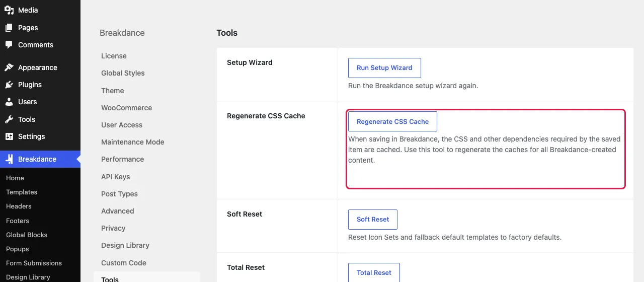Click the Regenerate CSS Cache button
This screenshot has height=282, width=644.
click(392, 121)
